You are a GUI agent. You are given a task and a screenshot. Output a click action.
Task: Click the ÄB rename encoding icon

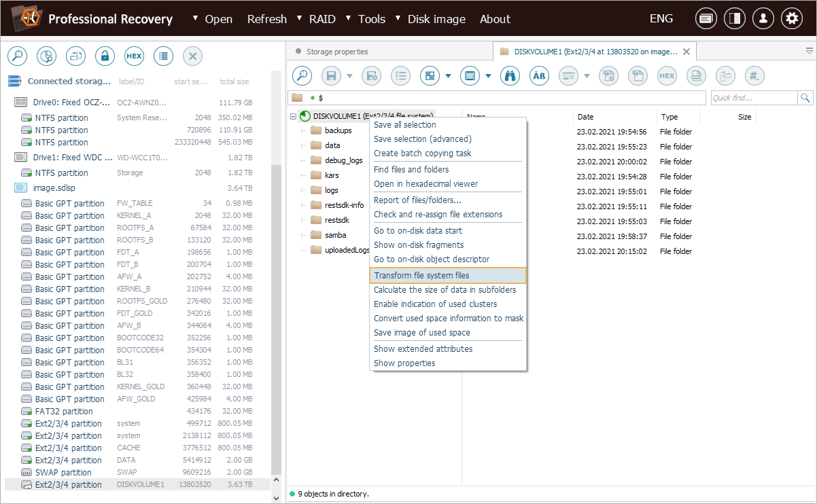[539, 76]
